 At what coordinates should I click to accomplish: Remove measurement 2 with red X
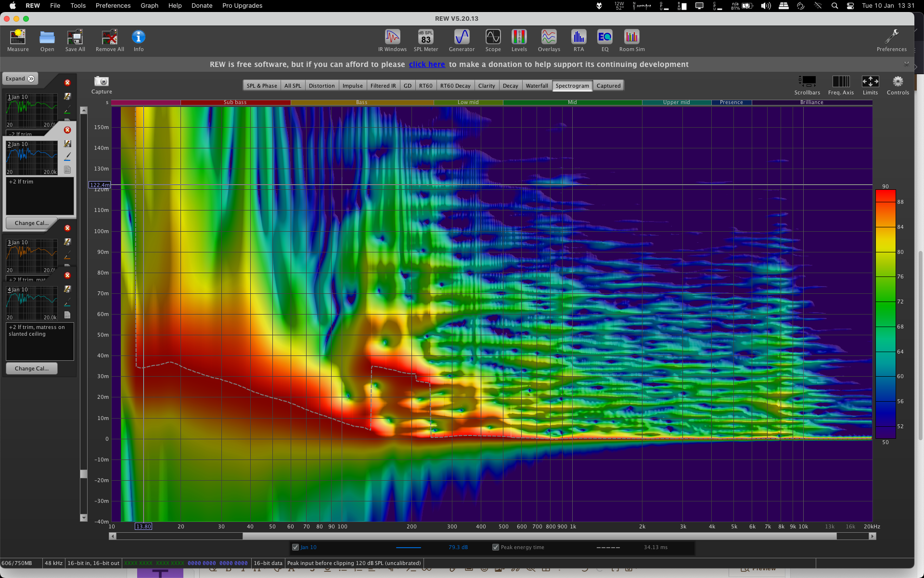[x=67, y=130]
